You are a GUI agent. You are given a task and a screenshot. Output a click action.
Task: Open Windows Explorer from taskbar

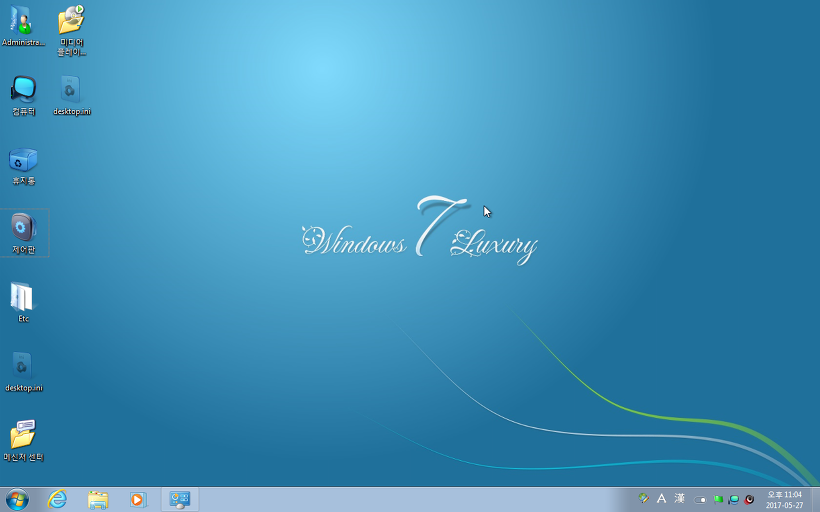98,500
